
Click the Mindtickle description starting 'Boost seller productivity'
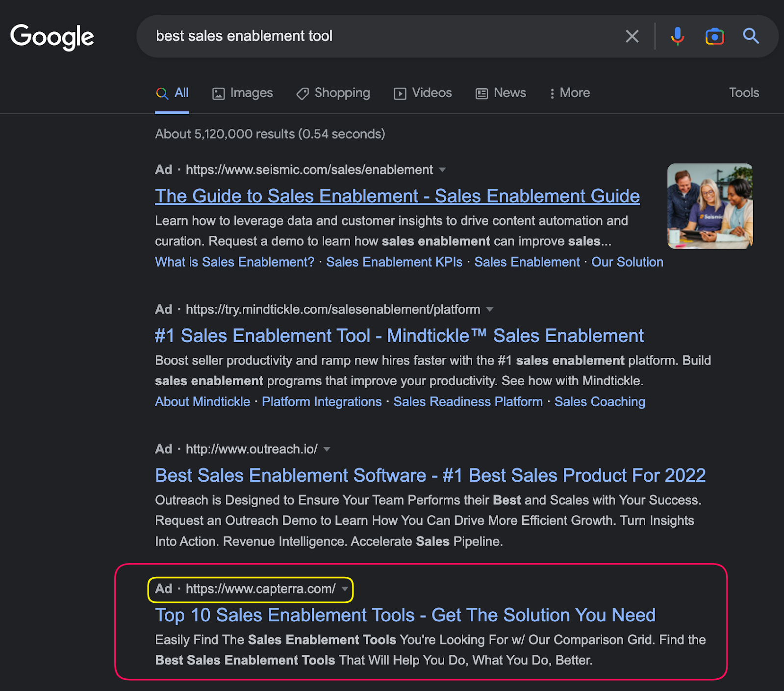click(433, 370)
